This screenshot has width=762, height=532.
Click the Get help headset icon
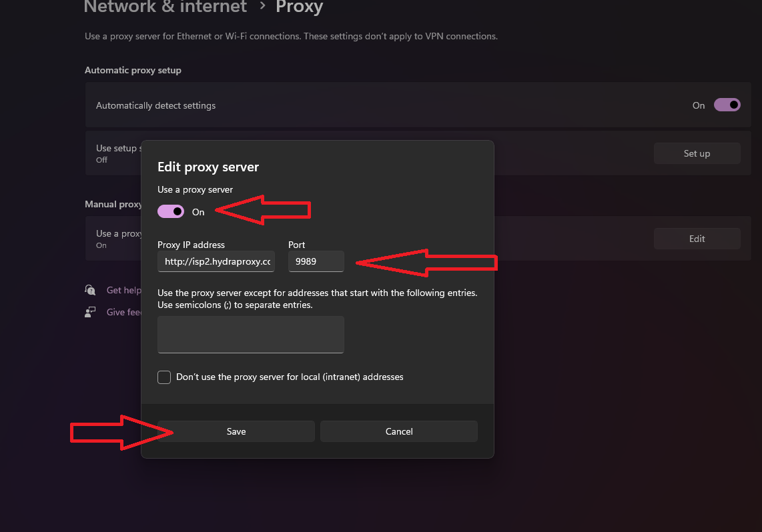(x=90, y=290)
